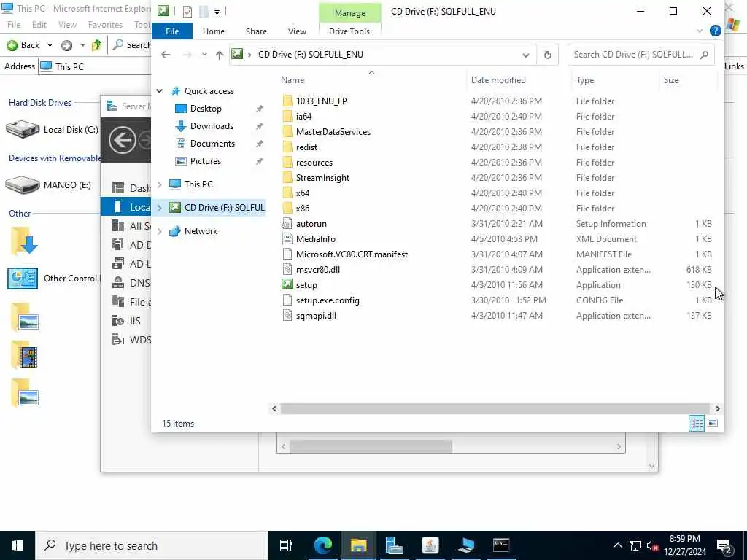
Task: Open address bar history dropdown
Action: [x=525, y=55]
